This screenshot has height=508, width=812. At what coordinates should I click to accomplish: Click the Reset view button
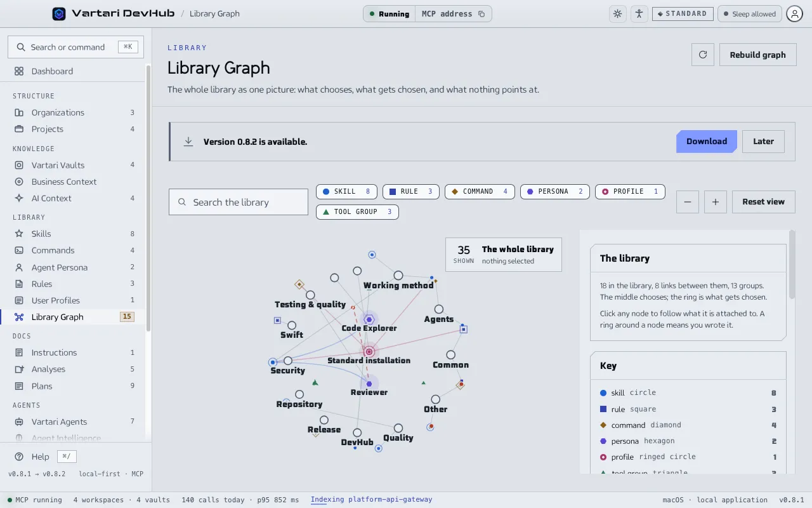click(x=763, y=202)
